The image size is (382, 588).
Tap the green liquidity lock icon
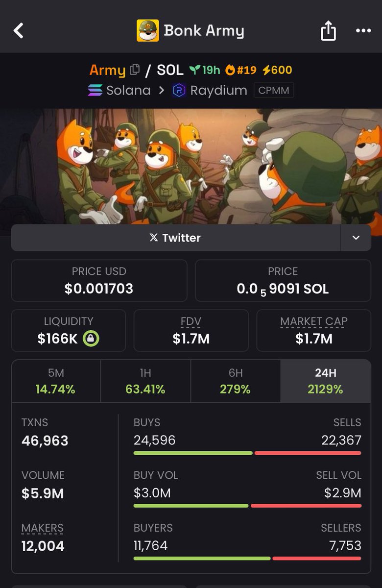[91, 338]
